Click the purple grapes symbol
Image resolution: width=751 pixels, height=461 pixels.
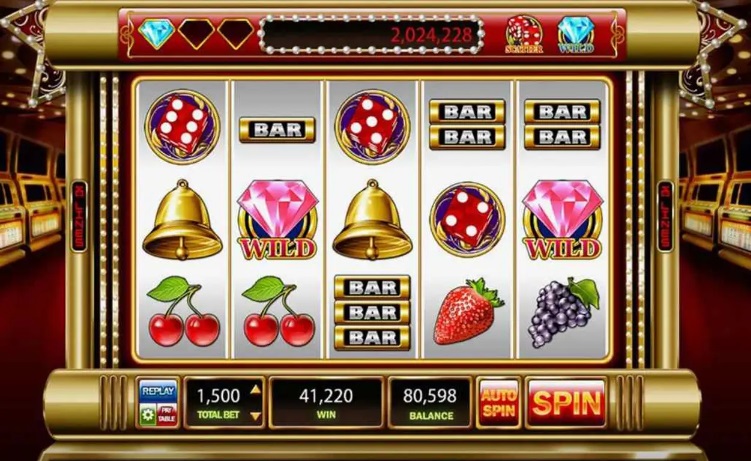[x=563, y=311]
